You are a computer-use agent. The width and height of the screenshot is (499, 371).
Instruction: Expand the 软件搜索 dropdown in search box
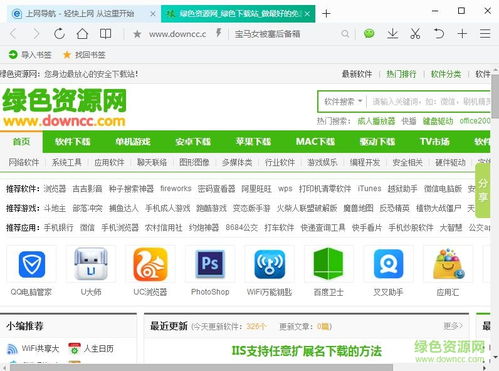[343, 101]
